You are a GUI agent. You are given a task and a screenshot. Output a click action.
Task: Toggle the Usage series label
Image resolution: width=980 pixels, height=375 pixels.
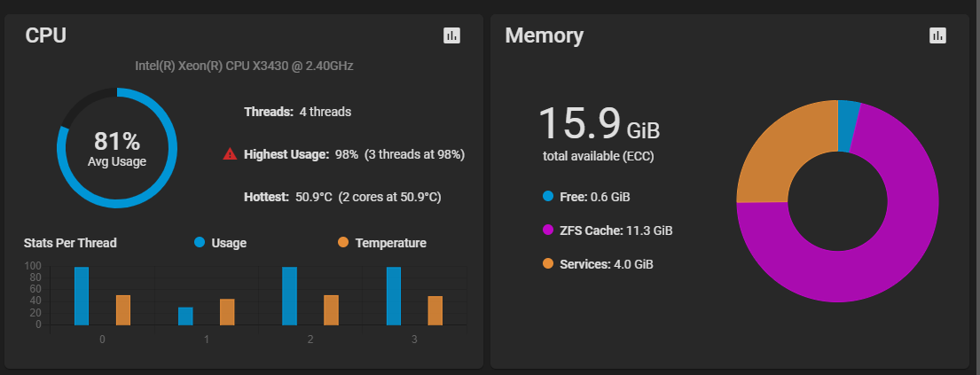[x=229, y=243]
